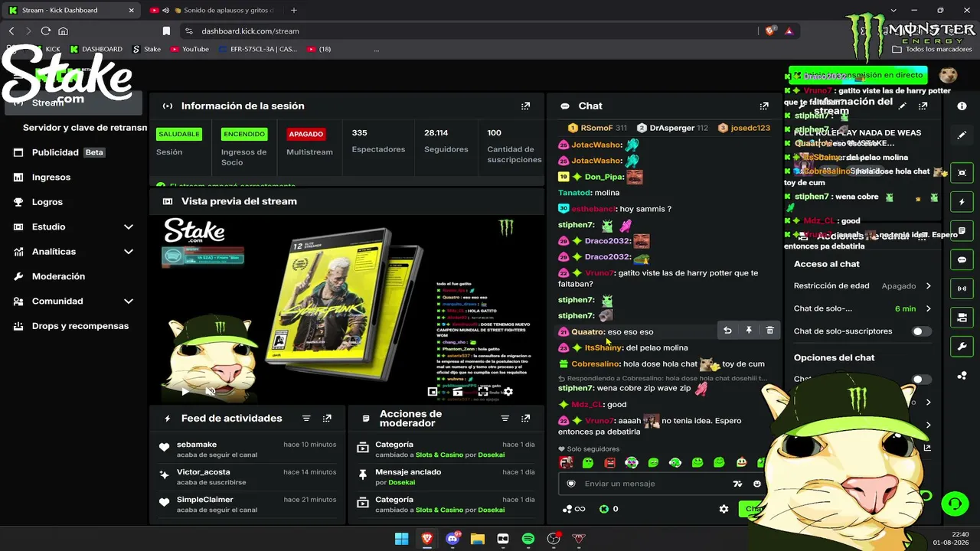Open the YouTube bookmark

pos(189,49)
